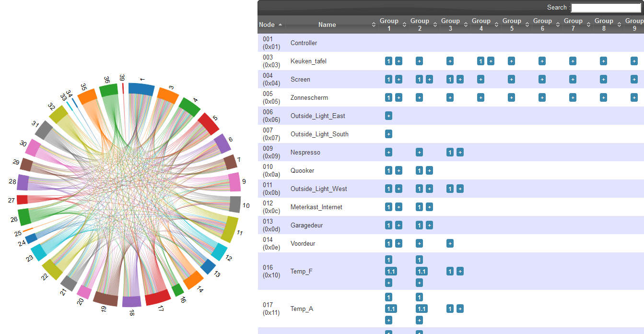
Task: Add Group 1 association for Temp_F
Action: click(388, 283)
